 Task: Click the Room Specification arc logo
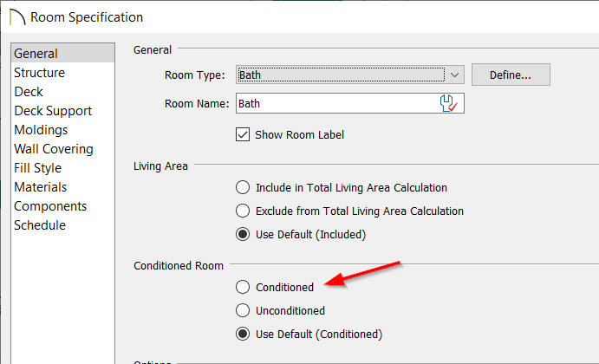(17, 17)
